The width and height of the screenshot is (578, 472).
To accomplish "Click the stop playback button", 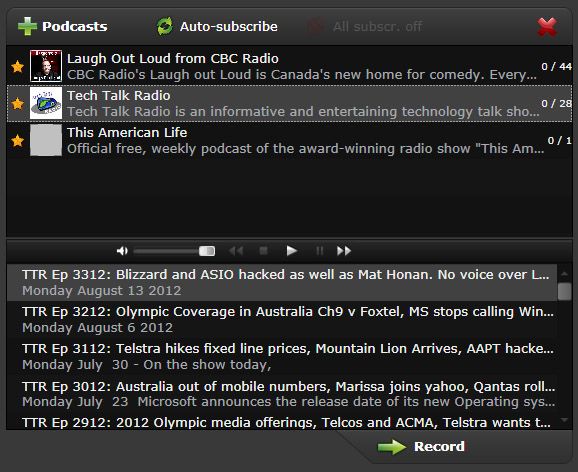I will [x=263, y=251].
